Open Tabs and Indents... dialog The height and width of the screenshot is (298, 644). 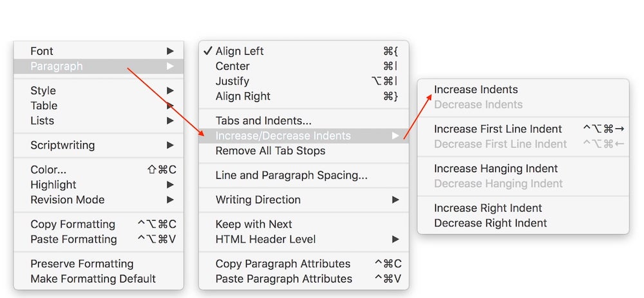tap(263, 121)
